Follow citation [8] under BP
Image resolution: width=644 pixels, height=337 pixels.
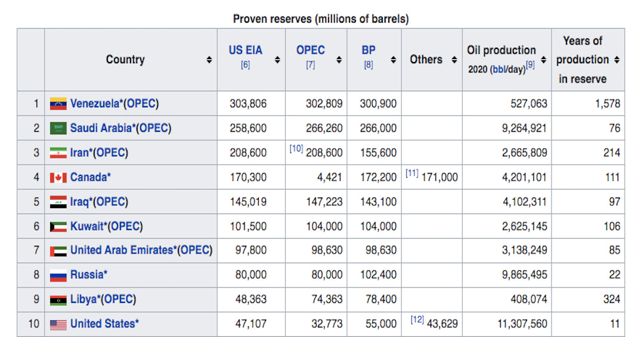pyautogui.click(x=369, y=65)
